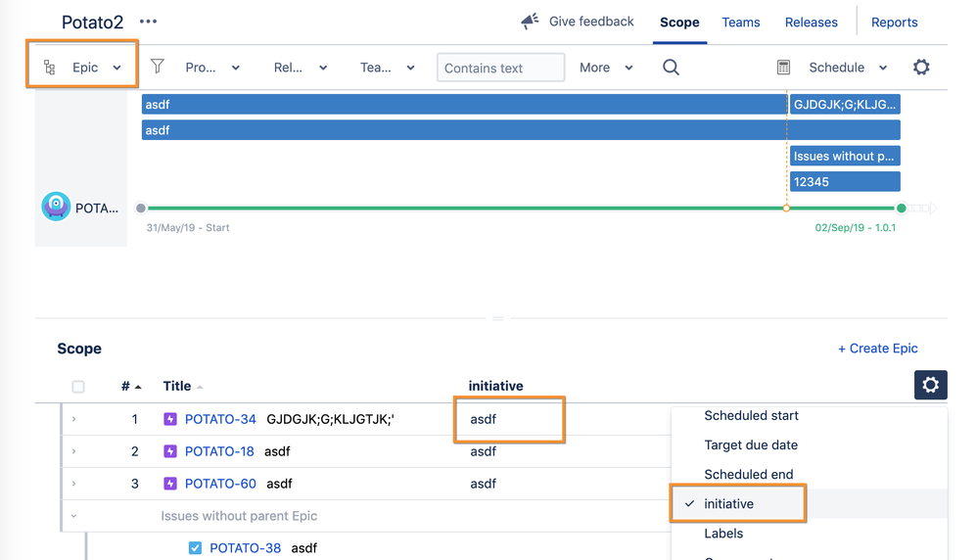Viewport: 977px width, 560px height.
Task: Expand the POTATO-60 row
Action: click(x=73, y=484)
